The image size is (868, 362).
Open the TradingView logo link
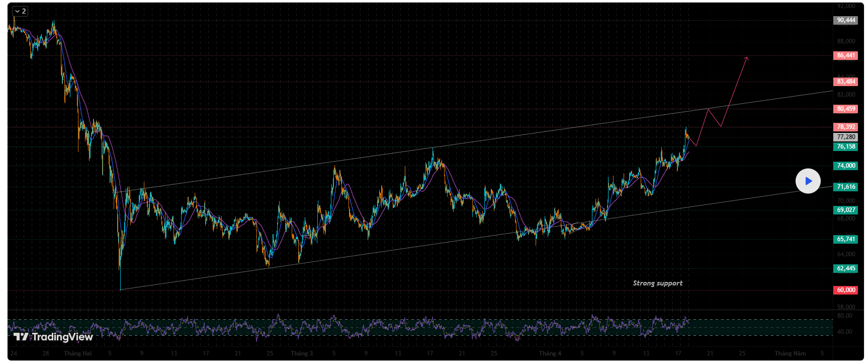point(53,337)
